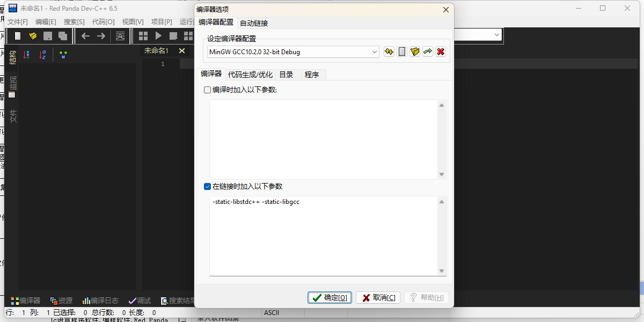Select the 结构 side panel tab
Image resolution: width=644 pixels, height=322 pixels.
(13, 57)
